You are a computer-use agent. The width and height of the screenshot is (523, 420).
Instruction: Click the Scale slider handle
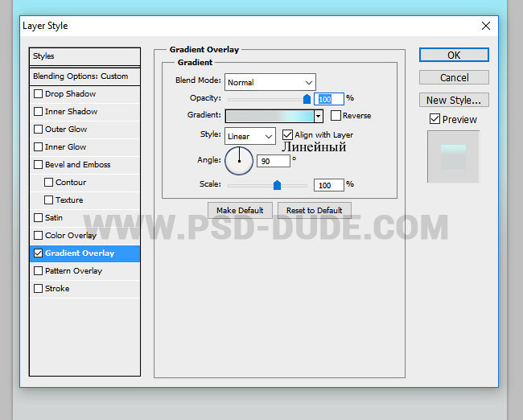[x=277, y=185]
